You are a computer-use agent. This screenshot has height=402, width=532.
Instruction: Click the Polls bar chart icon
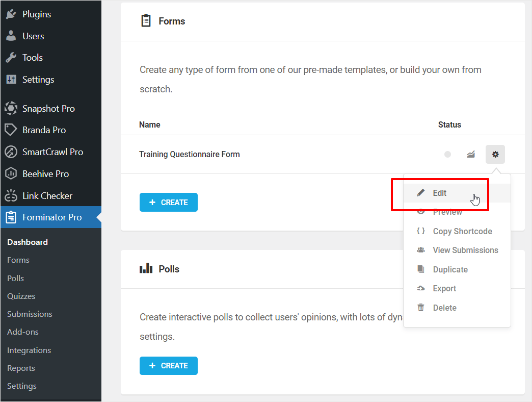click(x=146, y=268)
